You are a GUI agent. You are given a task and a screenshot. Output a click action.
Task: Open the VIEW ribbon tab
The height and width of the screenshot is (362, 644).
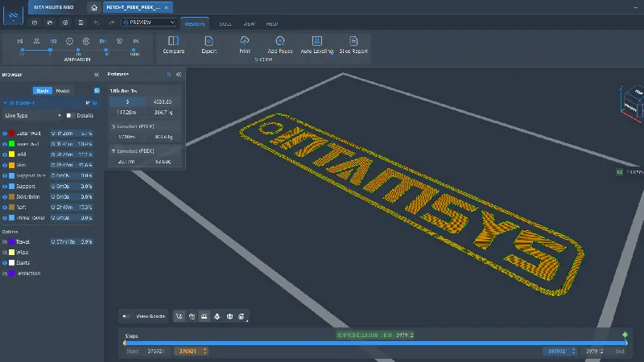click(x=249, y=24)
